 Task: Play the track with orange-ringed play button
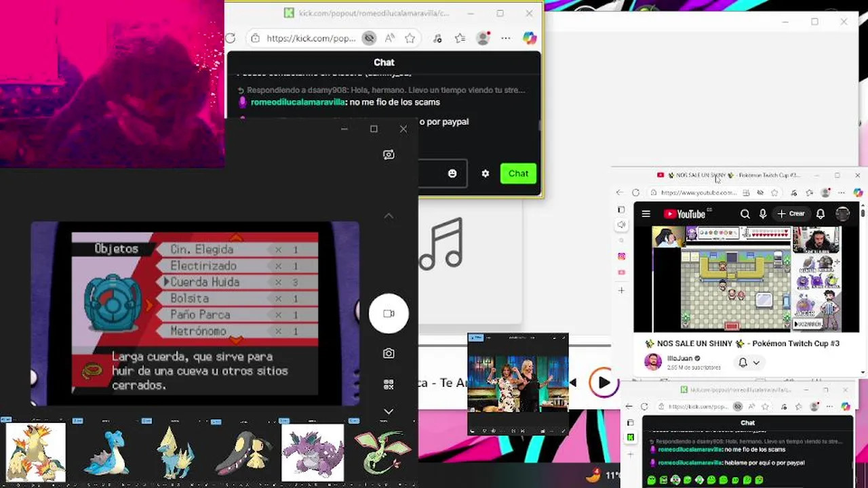[603, 383]
